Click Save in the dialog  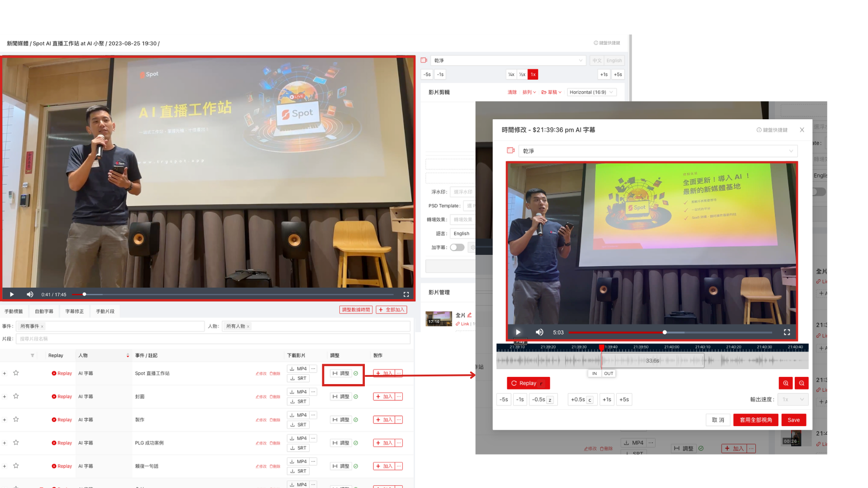(x=793, y=420)
